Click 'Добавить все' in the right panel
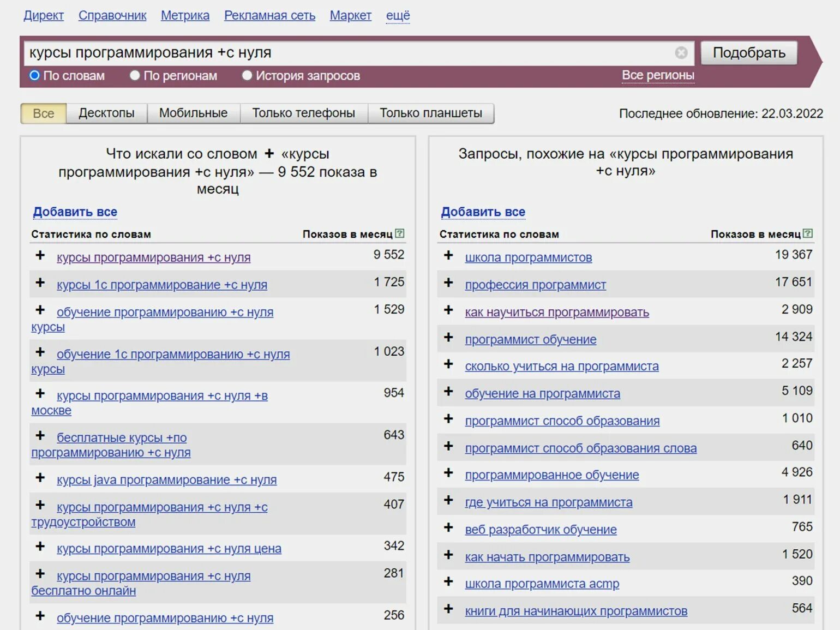Image resolution: width=840 pixels, height=630 pixels. [483, 212]
